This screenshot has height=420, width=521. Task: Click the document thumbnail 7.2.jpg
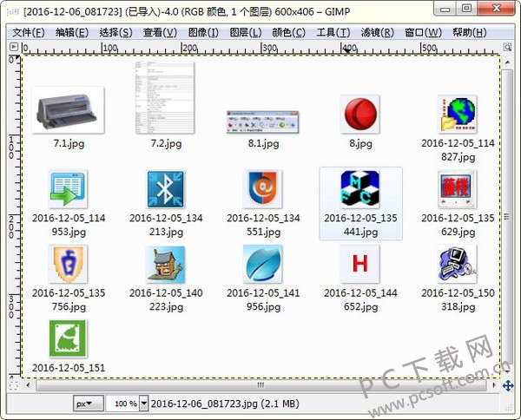165,97
